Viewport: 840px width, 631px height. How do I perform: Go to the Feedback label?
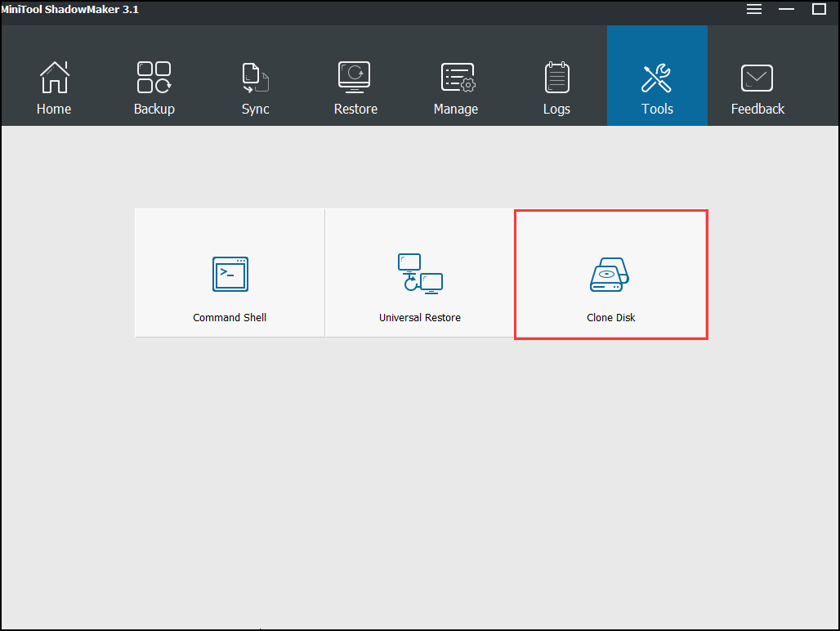coord(757,109)
